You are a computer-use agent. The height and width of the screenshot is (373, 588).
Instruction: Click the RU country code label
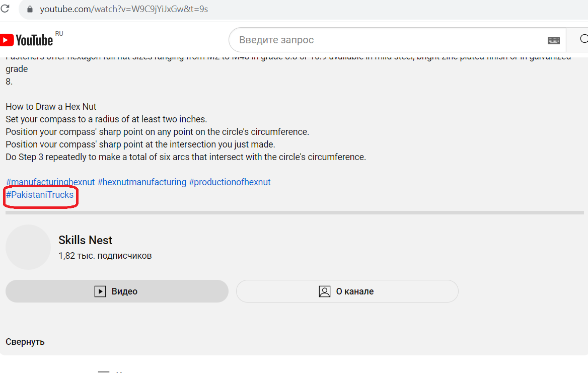pos(59,34)
